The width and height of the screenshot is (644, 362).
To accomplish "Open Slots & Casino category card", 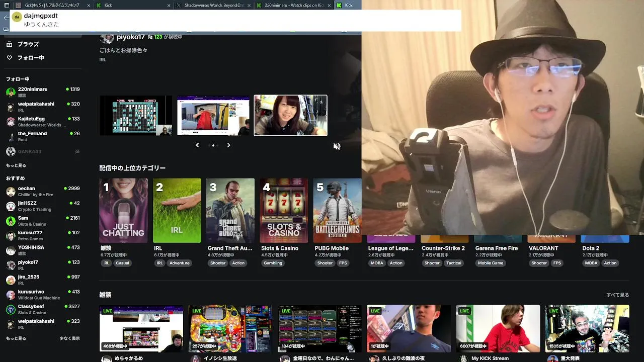I will point(284,210).
